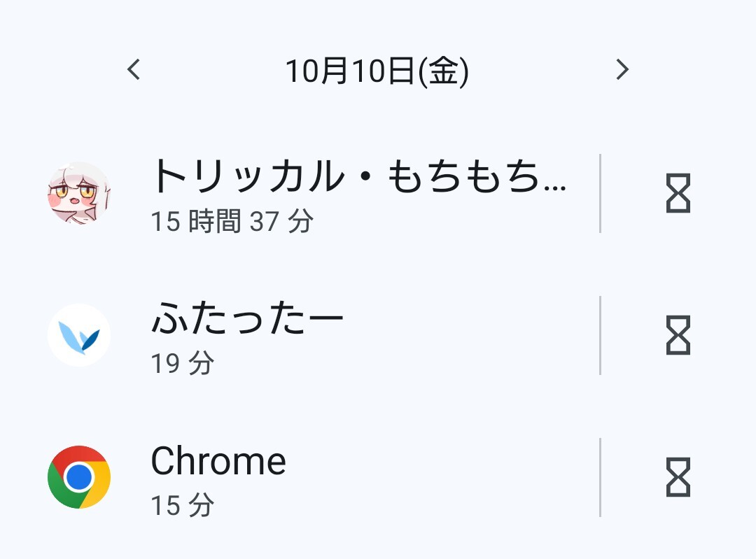Open Chrome usage details by its name

(218, 461)
